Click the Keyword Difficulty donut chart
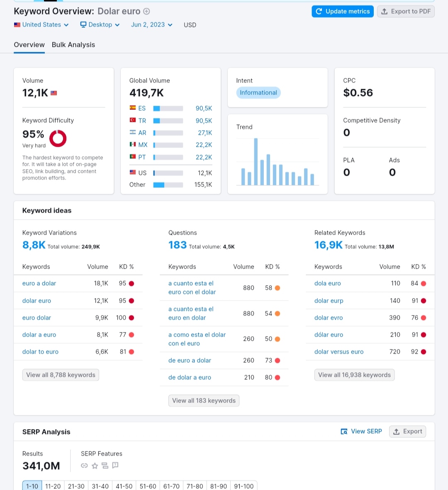Image resolution: width=448 pixels, height=490 pixels. coord(58,138)
